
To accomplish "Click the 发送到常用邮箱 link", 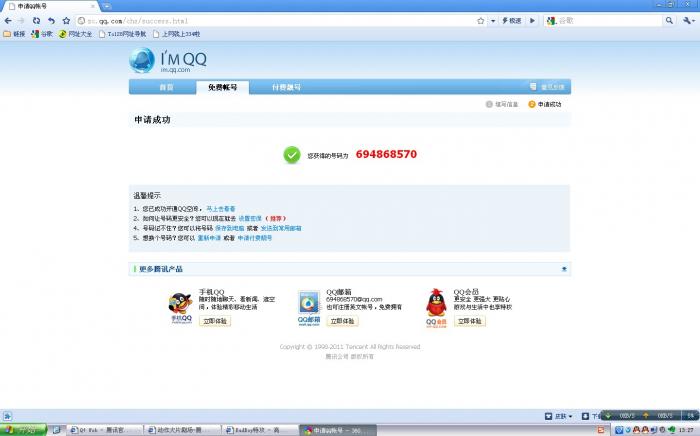I will click(281, 228).
